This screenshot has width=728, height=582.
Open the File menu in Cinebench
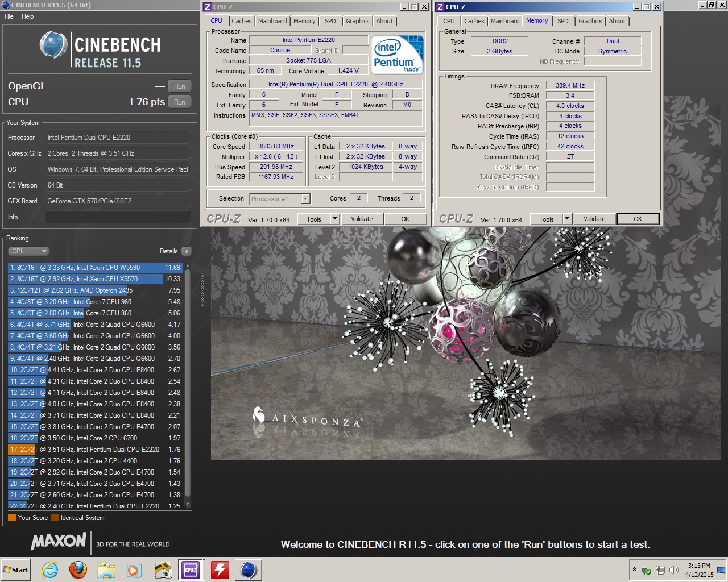[x=9, y=16]
